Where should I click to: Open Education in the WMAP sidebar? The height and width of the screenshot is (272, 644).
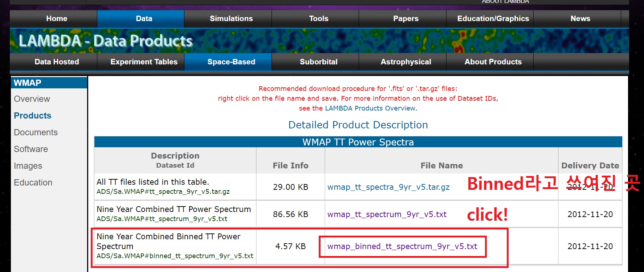33,183
